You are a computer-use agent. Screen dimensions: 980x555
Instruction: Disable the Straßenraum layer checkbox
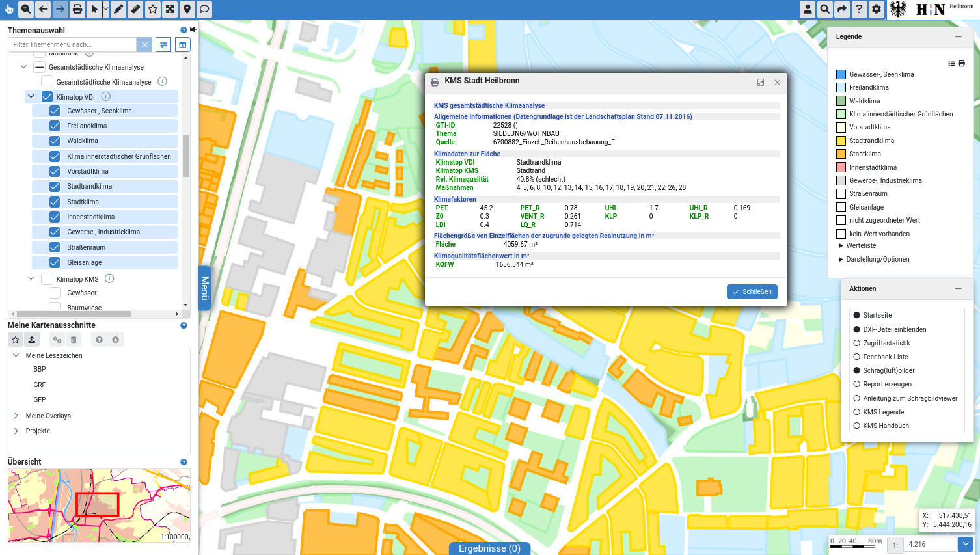click(x=55, y=247)
